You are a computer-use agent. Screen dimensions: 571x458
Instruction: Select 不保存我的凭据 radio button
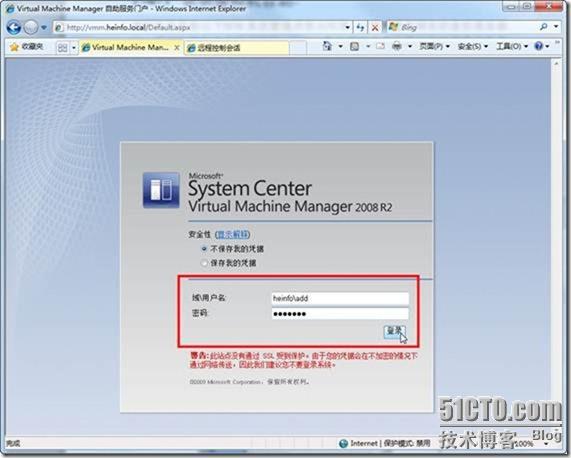(x=204, y=249)
